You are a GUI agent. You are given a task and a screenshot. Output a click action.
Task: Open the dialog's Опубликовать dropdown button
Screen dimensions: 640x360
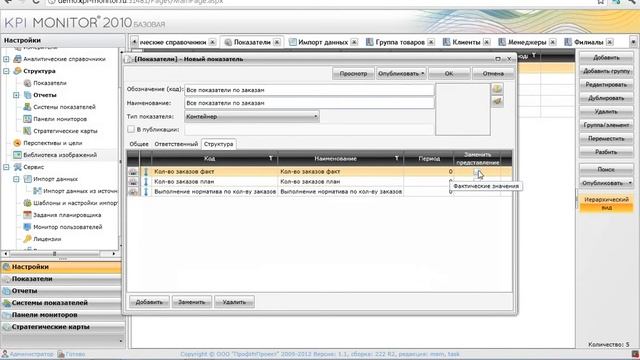(x=401, y=73)
